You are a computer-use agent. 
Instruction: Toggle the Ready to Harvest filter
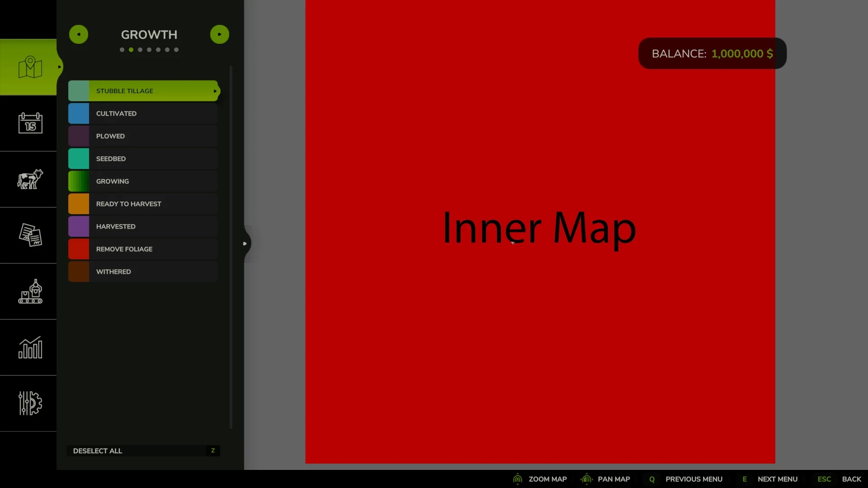click(143, 204)
